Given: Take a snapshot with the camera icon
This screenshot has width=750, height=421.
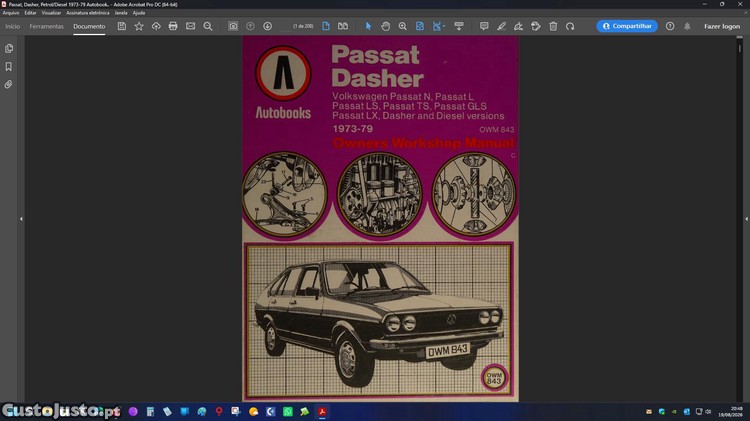Looking at the screenshot, I should [x=233, y=26].
